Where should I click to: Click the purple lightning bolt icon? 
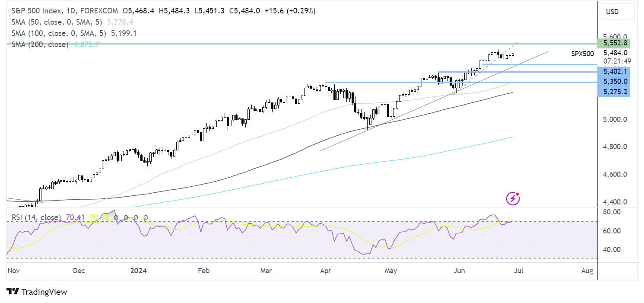click(513, 199)
